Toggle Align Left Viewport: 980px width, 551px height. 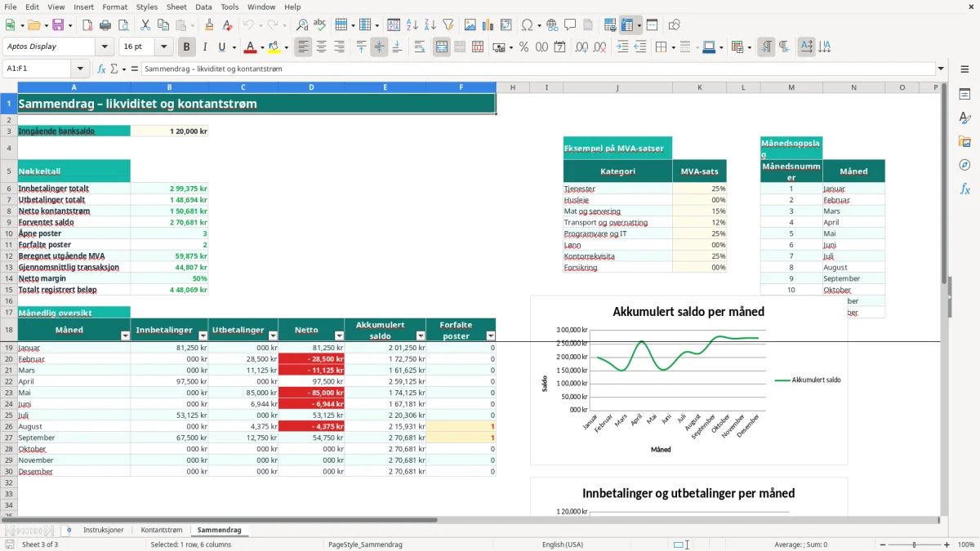303,47
